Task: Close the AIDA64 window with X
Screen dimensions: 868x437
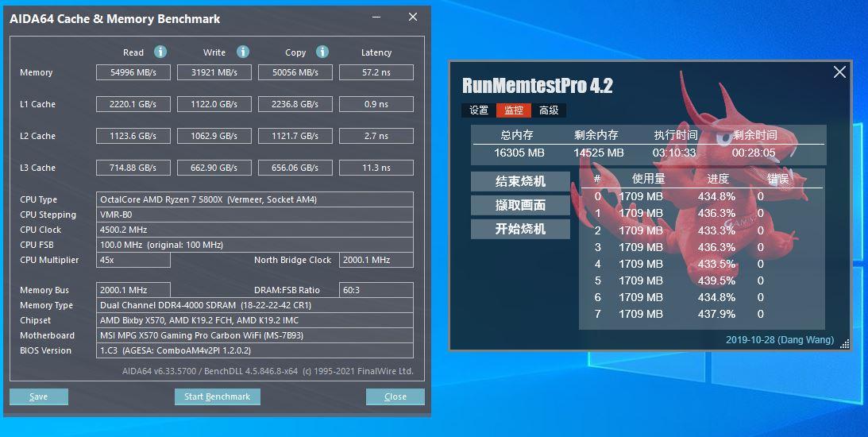Action: 413,17
